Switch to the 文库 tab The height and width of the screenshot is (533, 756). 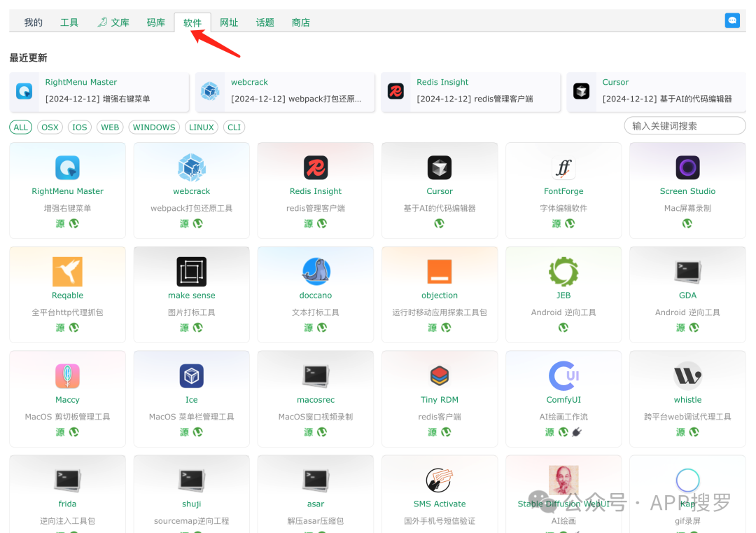pyautogui.click(x=114, y=22)
